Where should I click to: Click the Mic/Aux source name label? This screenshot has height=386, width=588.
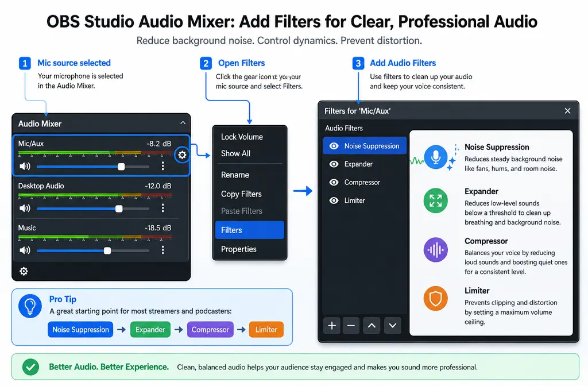pyautogui.click(x=31, y=143)
